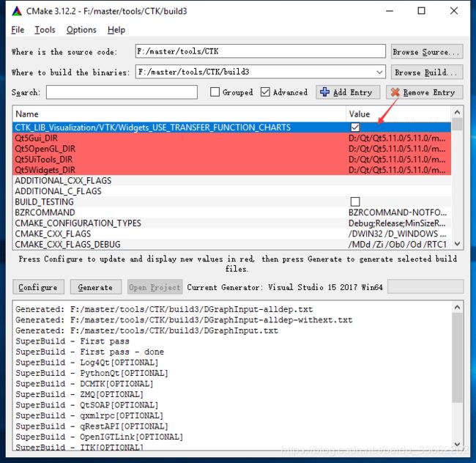Click the up arrow of the cache list scrollbar
This screenshot has width=476, height=463.
tap(457, 112)
